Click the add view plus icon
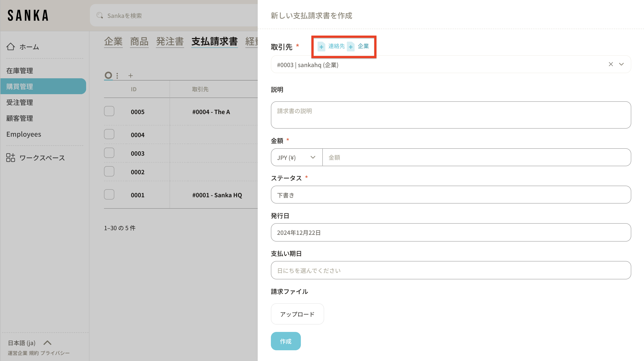This screenshot has height=361, width=644. pyautogui.click(x=130, y=76)
